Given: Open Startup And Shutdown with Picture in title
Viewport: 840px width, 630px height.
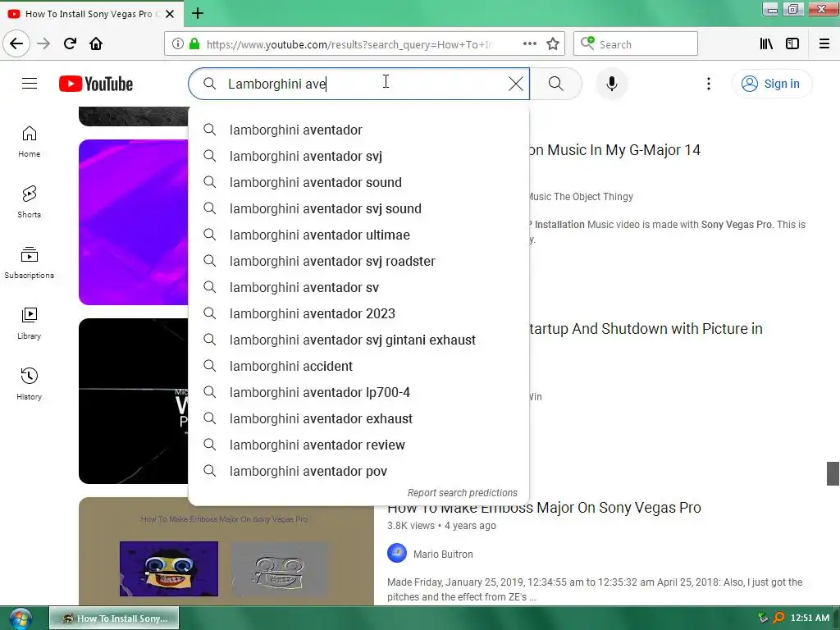Looking at the screenshot, I should pos(646,328).
